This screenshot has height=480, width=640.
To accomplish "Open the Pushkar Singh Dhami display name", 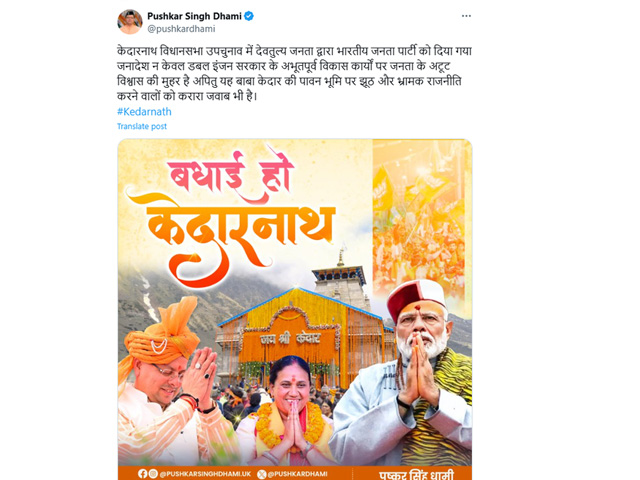I will pyautogui.click(x=194, y=16).
